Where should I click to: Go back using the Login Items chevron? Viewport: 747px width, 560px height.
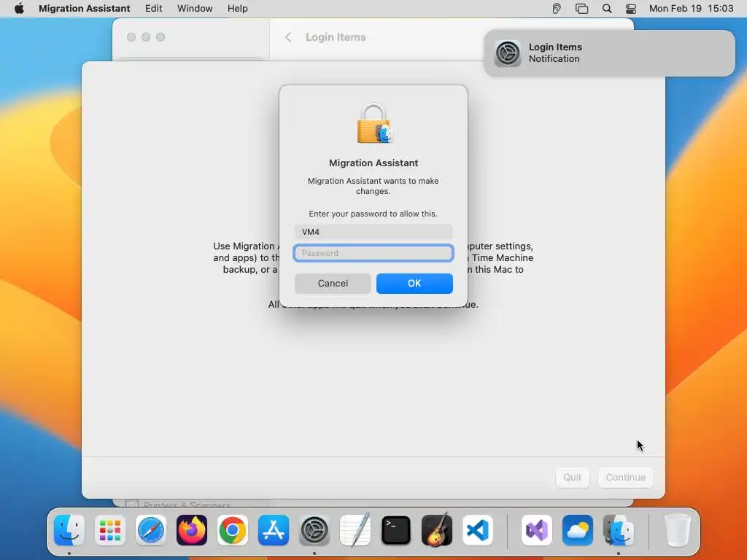coord(288,37)
